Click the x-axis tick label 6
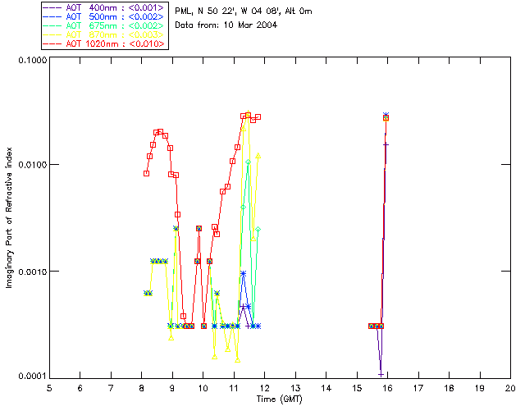 point(80,388)
